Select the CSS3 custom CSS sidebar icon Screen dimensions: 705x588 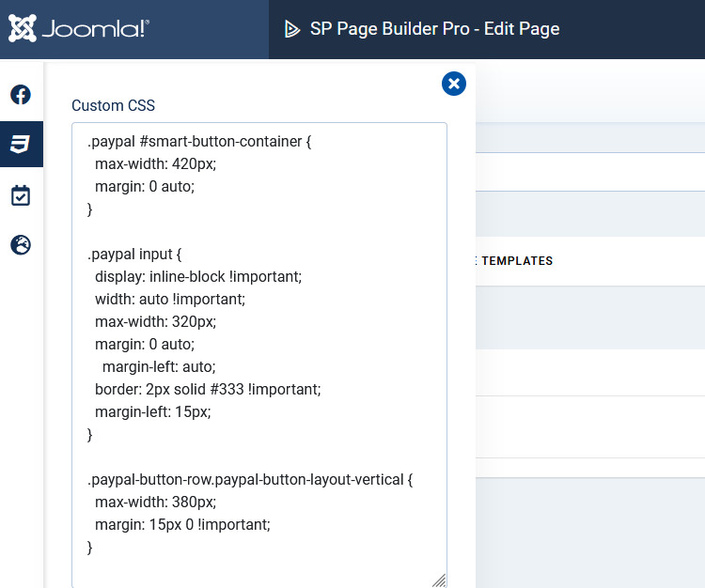(21, 145)
